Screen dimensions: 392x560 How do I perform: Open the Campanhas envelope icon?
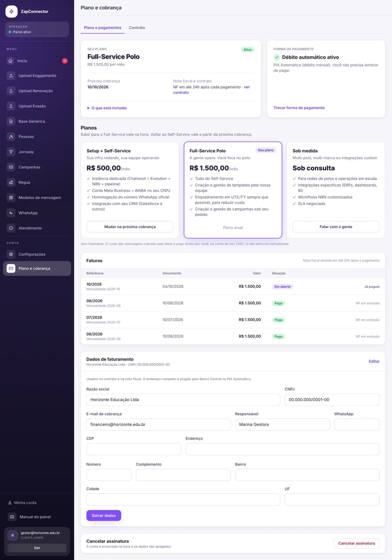point(11,167)
